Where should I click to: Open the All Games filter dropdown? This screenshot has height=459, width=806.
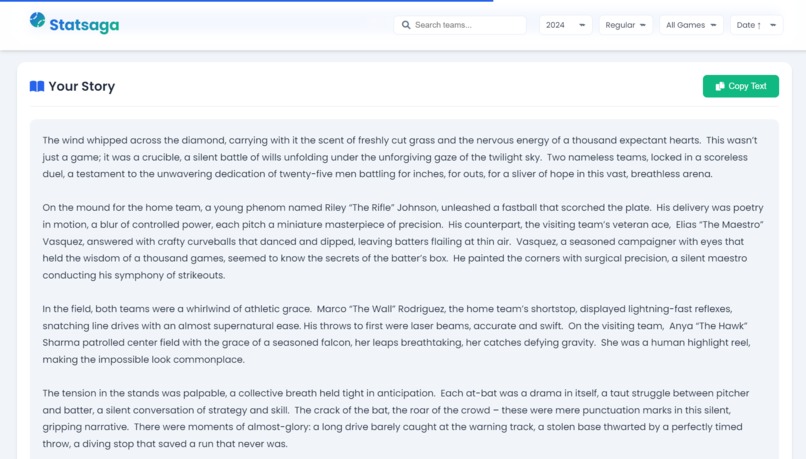[691, 25]
